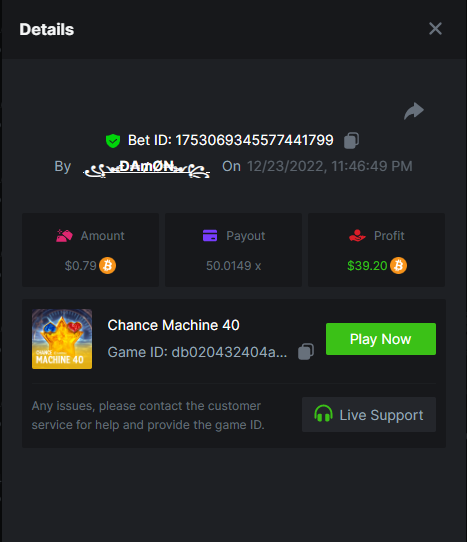Click the bet date and time text
Image resolution: width=467 pixels, height=542 pixels.
point(329,166)
